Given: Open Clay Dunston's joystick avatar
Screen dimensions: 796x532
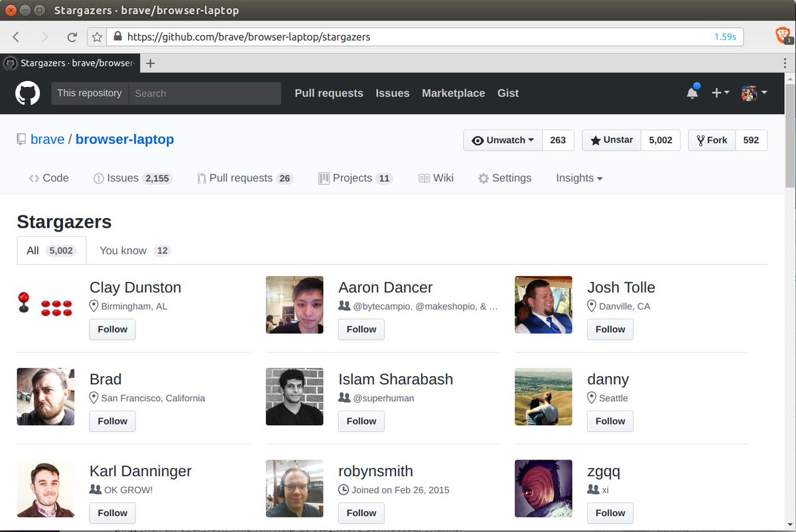Looking at the screenshot, I should (45, 305).
